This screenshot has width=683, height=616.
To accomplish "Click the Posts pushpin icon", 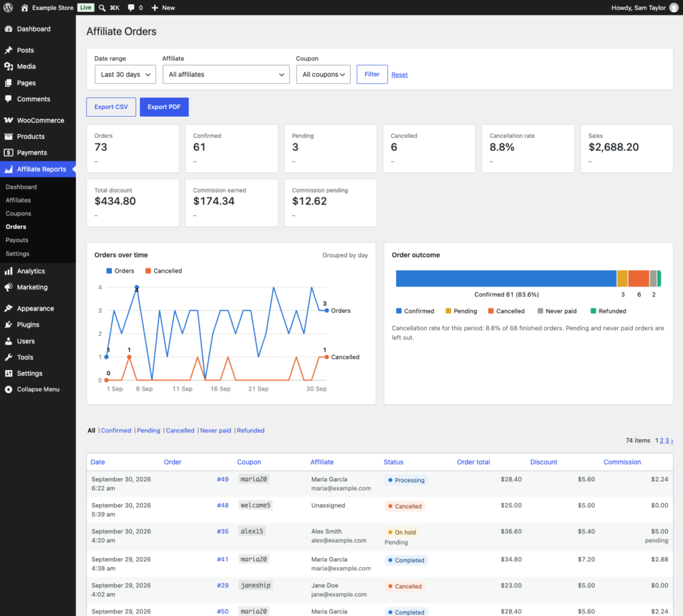I will click(9, 50).
